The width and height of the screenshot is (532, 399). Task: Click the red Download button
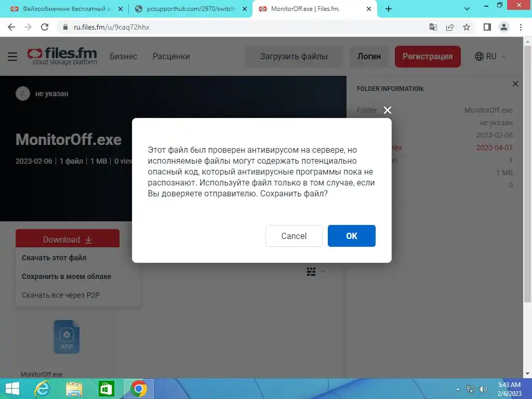68,238
